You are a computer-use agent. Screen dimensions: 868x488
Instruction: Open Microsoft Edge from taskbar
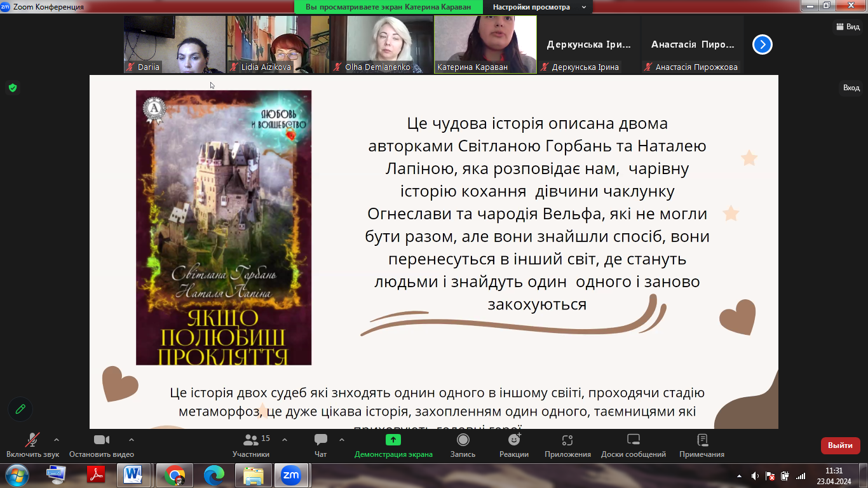[x=214, y=475]
